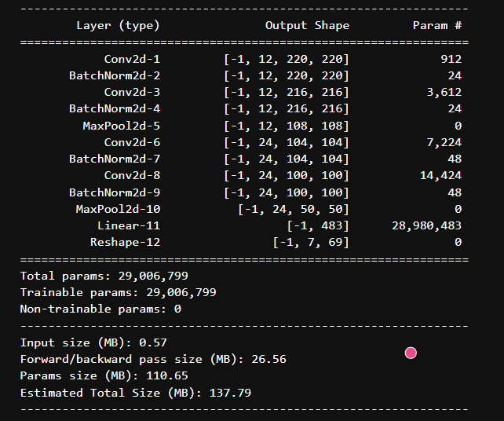Click the 'Trainable params: 29,006,799' line

[x=118, y=292]
